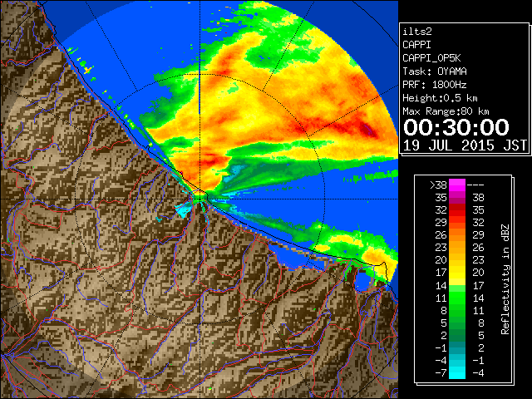Pick the red 32–35 dBZ legend swatch

tap(457, 210)
